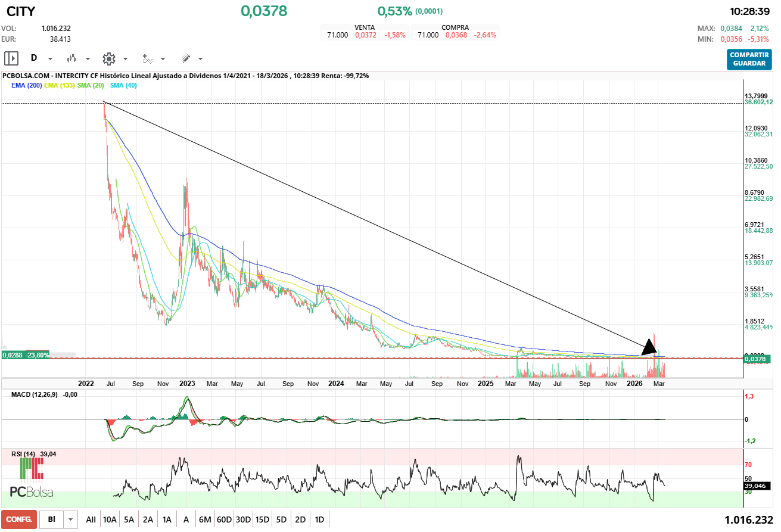Viewport: 781px width, 532px height.
Task: Add an indicator with the plus-zigzag icon
Action: pyautogui.click(x=148, y=58)
